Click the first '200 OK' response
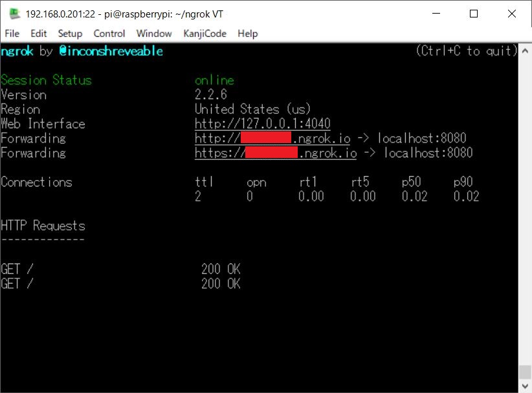The width and height of the screenshot is (532, 393). pyautogui.click(x=221, y=269)
